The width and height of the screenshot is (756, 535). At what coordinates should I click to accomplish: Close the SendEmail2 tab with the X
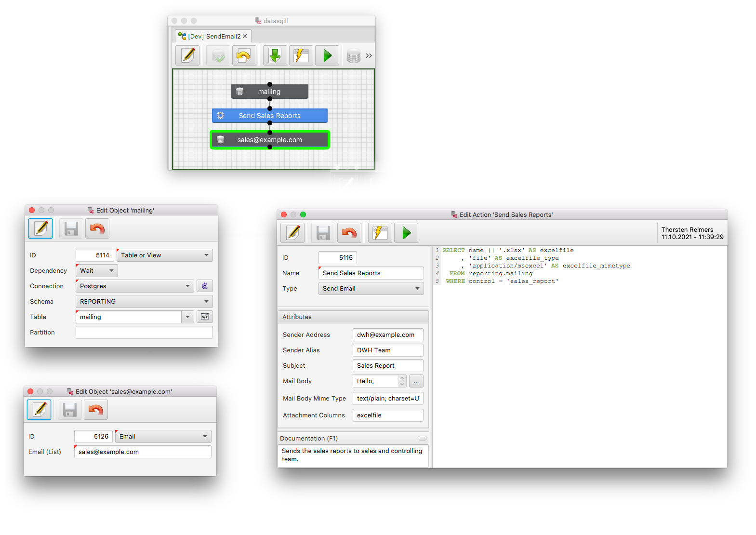(x=245, y=36)
